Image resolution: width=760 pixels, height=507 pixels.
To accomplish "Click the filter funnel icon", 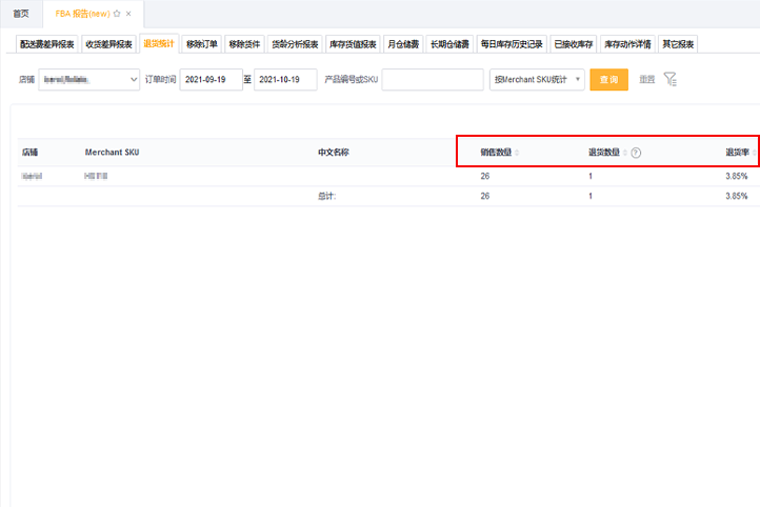I will click(670, 79).
